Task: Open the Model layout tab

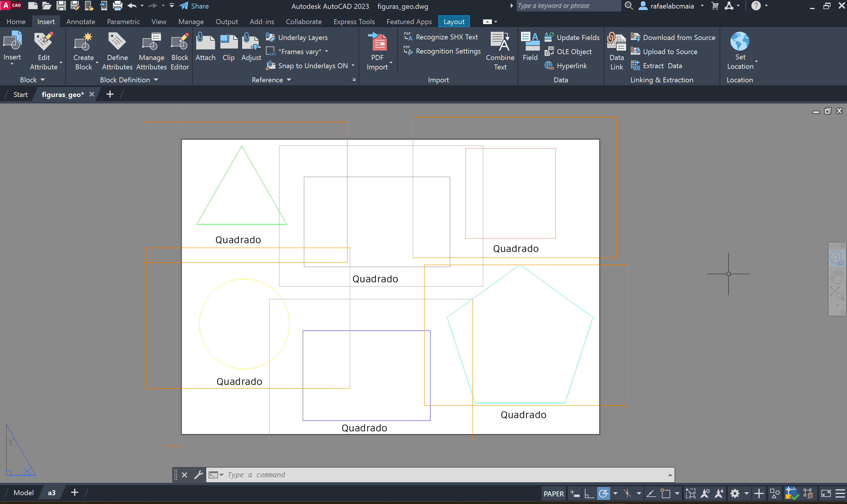Action: click(x=24, y=493)
